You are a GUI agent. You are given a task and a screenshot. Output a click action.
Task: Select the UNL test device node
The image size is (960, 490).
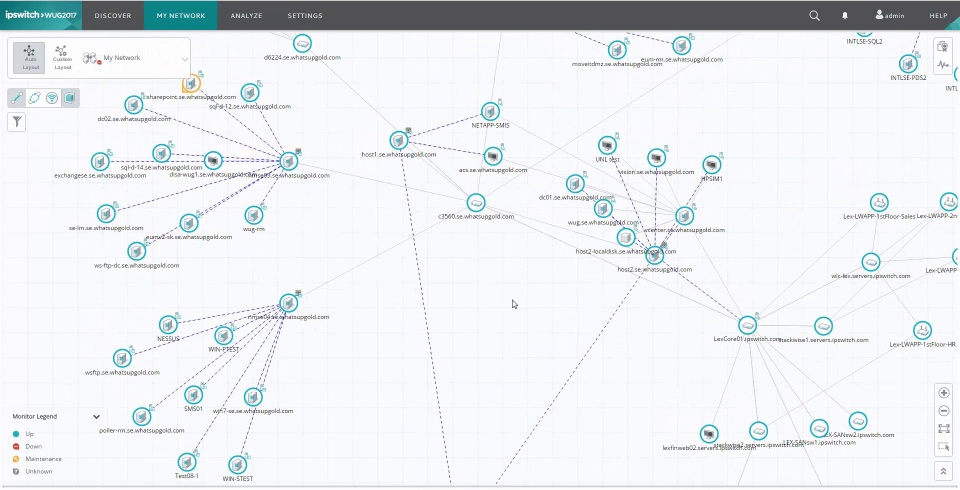click(x=607, y=146)
